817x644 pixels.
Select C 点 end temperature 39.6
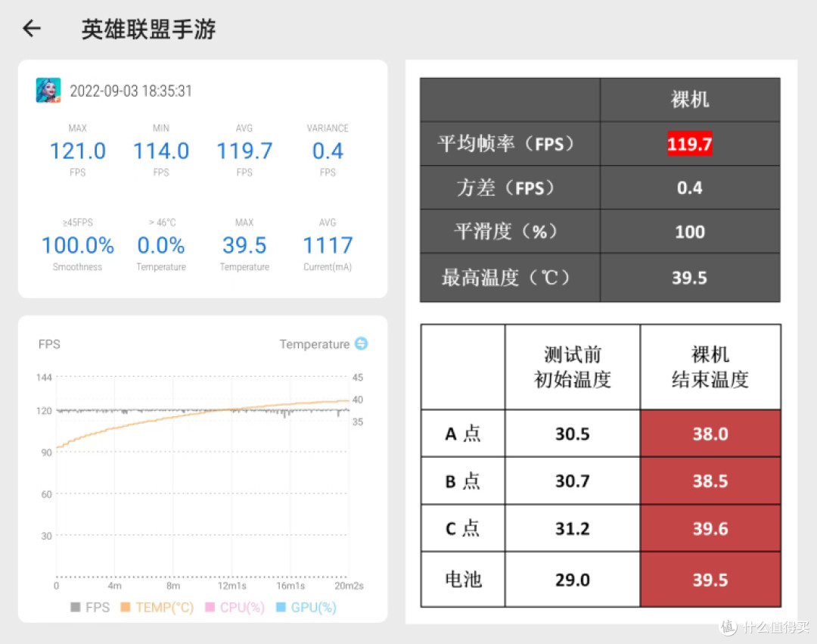click(x=710, y=529)
